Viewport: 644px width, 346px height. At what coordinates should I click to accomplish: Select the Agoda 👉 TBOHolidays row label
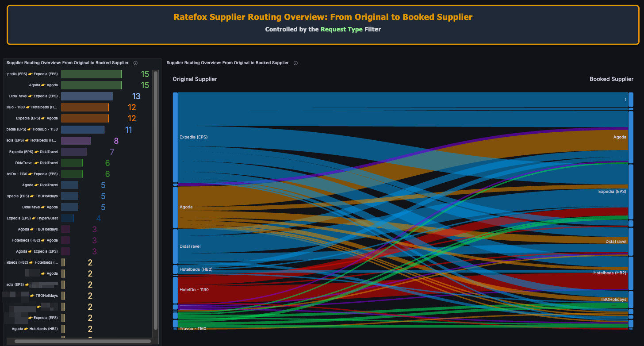click(x=38, y=229)
